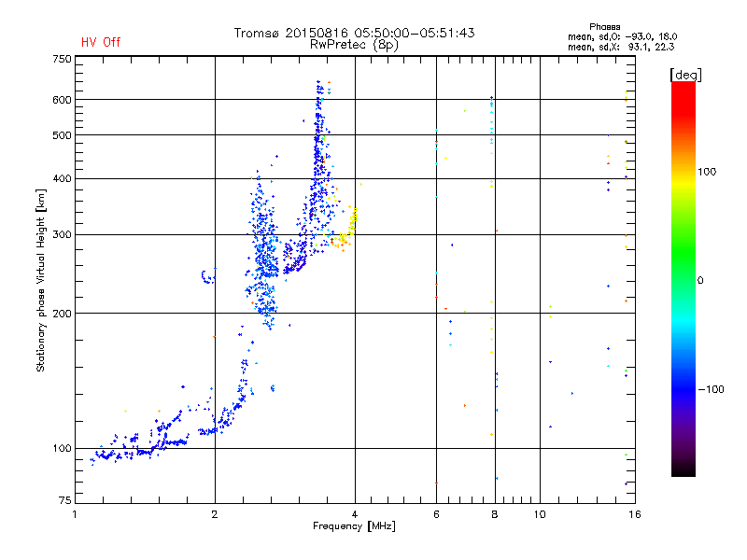The width and height of the screenshot is (747, 560).
Task: Click the 10 MHz x-axis tick label
Action: [540, 514]
